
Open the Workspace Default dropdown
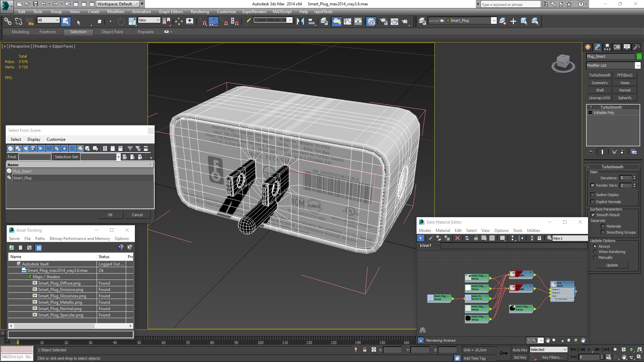click(x=118, y=4)
